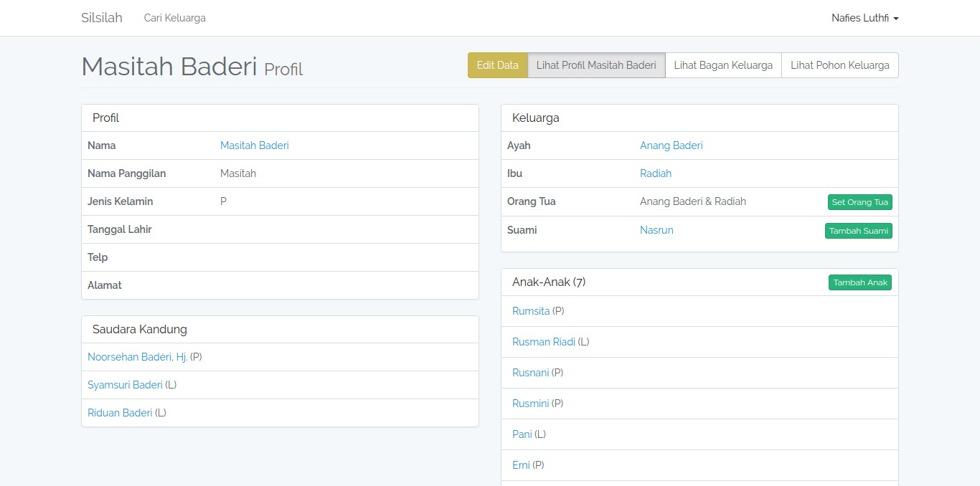The height and width of the screenshot is (486, 980).
Task: Open sibling Riduan Baderi's profile
Action: pyautogui.click(x=120, y=413)
